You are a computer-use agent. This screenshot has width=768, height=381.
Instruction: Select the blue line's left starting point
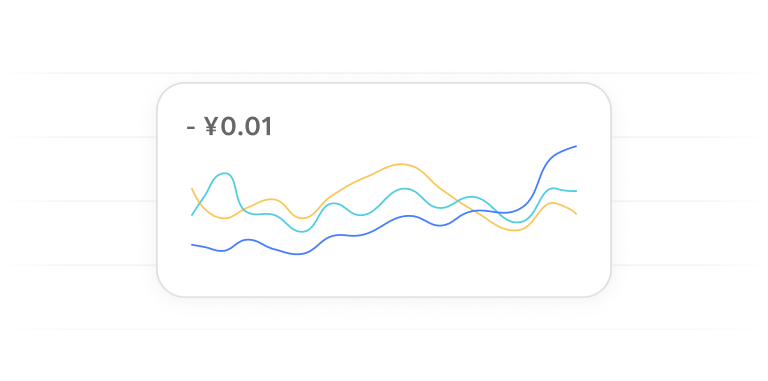coord(192,244)
